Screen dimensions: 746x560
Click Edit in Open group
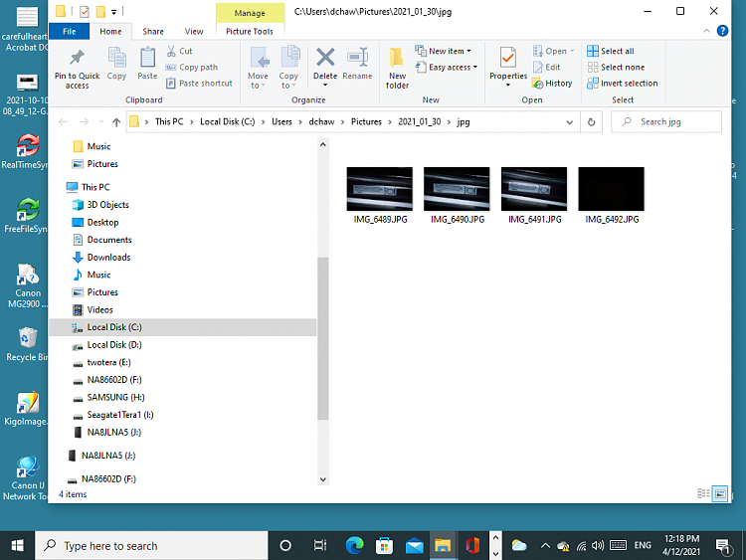tap(547, 67)
